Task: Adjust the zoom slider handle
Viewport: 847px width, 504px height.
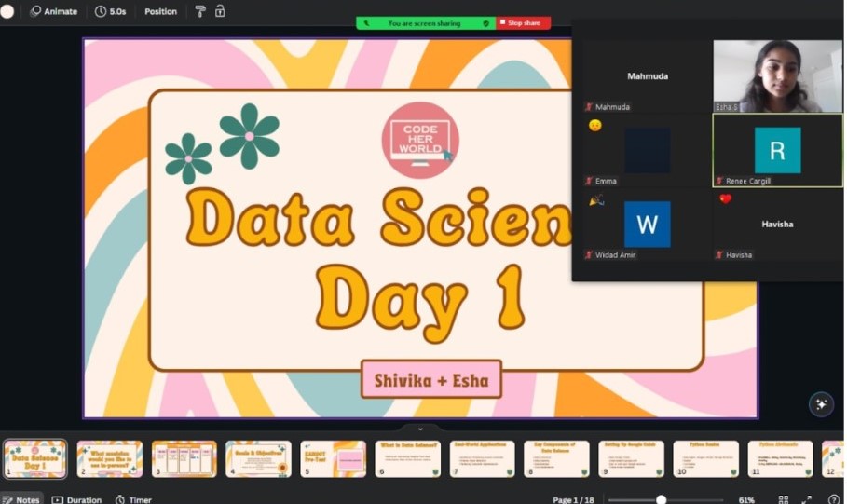Action: [661, 499]
